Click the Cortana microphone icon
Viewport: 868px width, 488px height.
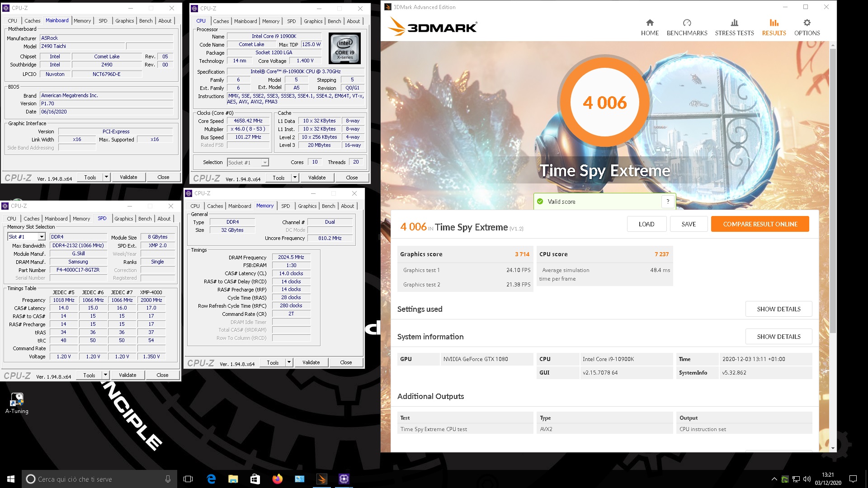tap(168, 479)
